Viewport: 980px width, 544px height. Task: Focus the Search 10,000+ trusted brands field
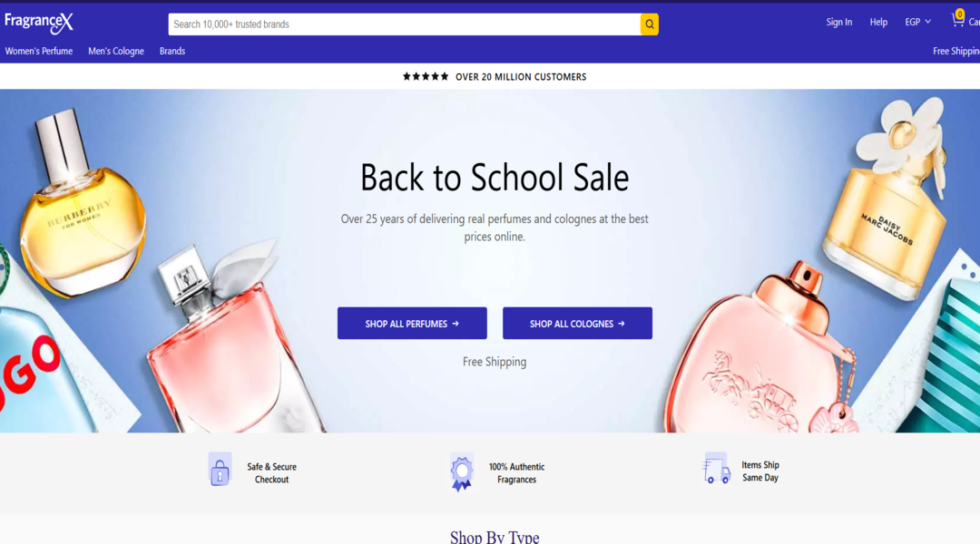(x=404, y=24)
